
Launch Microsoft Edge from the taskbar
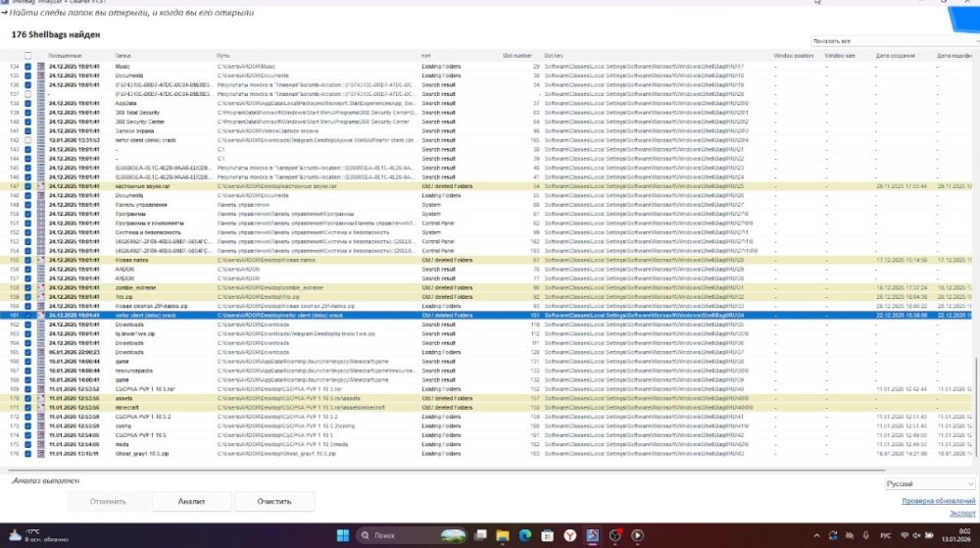[525, 535]
